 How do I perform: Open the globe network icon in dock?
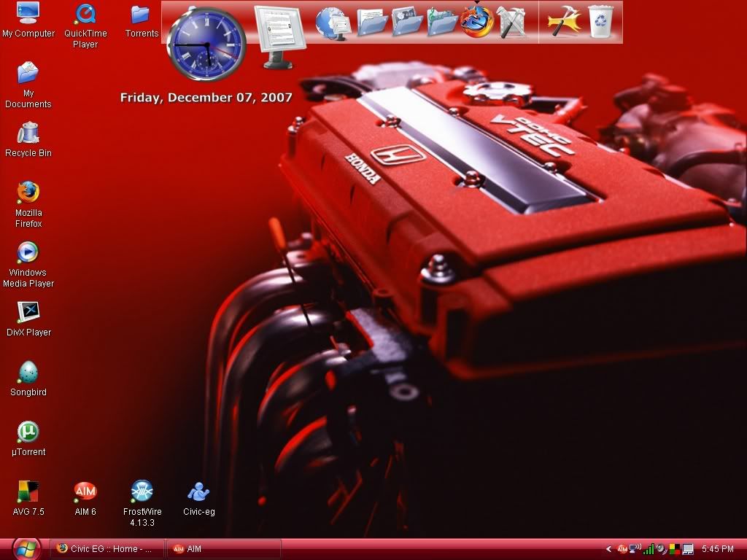pyautogui.click(x=333, y=23)
